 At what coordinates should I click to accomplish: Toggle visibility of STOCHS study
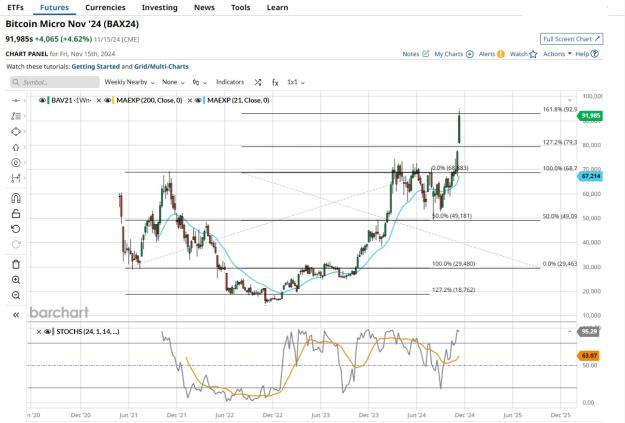click(x=48, y=332)
